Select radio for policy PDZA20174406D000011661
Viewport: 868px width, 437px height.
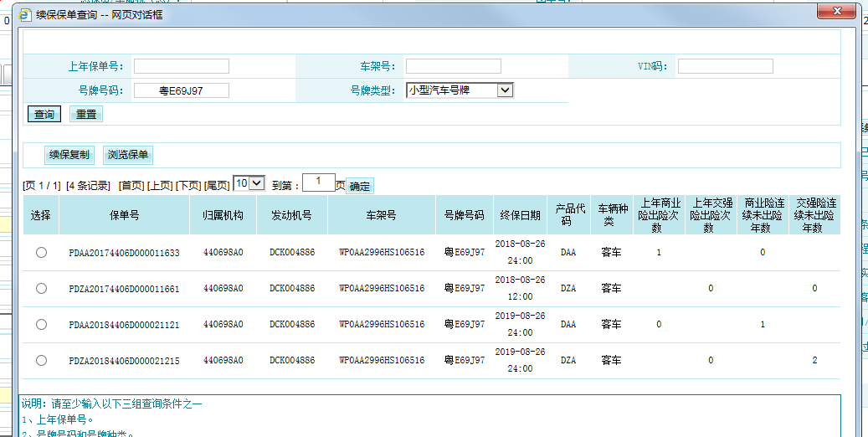(x=41, y=289)
